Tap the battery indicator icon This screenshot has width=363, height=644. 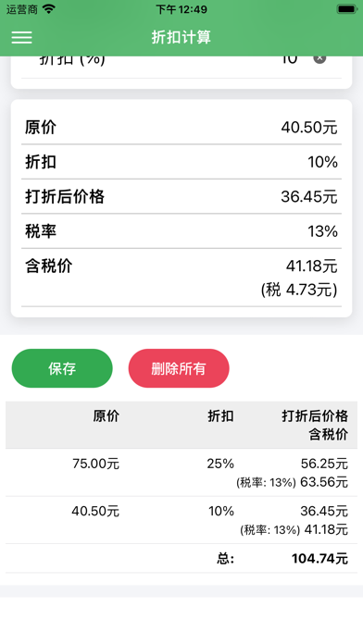(x=346, y=9)
